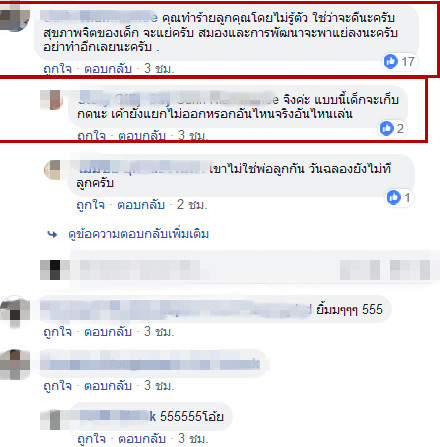Click ตอบกลับ under the จิงค่ะ reply

pyautogui.click(x=142, y=136)
